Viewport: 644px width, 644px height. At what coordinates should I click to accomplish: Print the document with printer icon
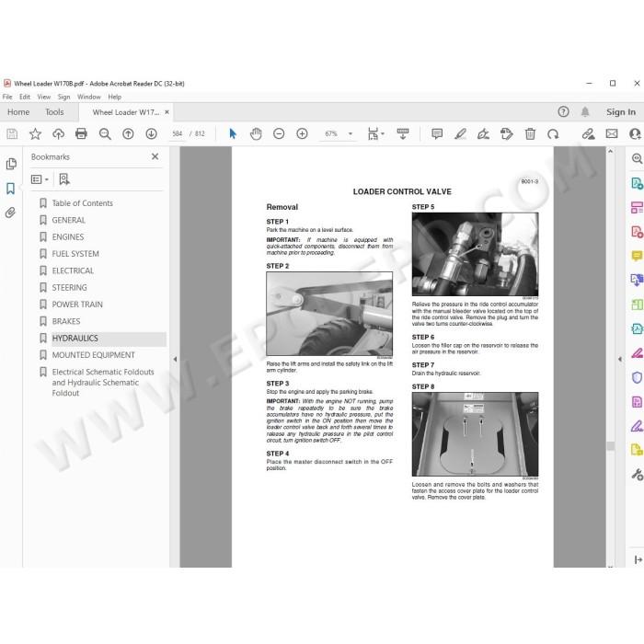pyautogui.click(x=81, y=133)
